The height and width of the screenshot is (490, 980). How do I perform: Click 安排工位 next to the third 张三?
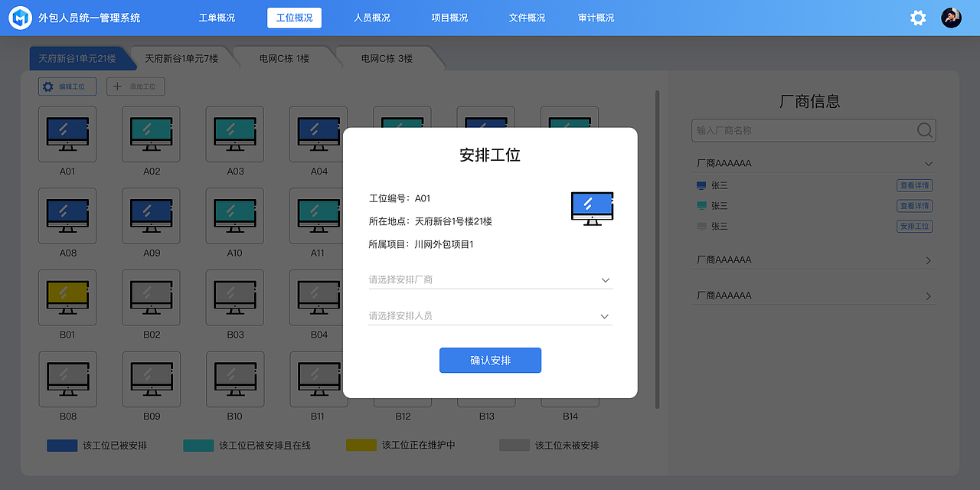[914, 226]
